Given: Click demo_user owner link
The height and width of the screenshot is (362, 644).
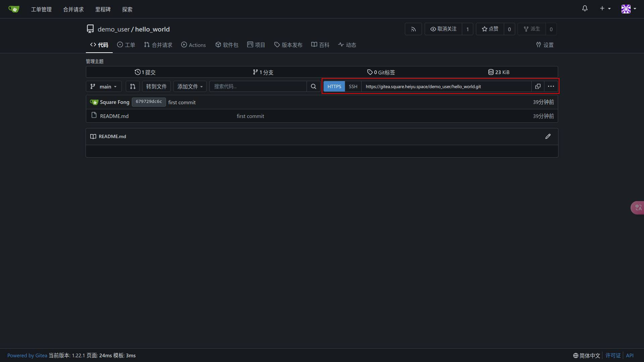Looking at the screenshot, I should (113, 29).
